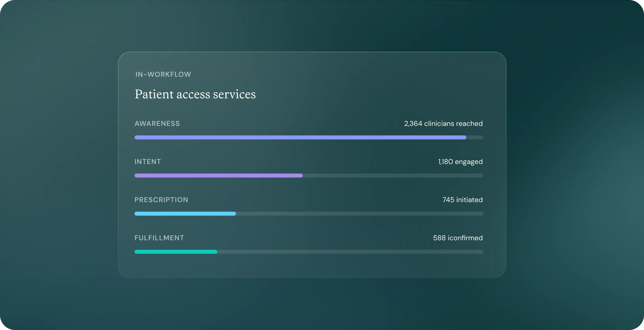Image resolution: width=644 pixels, height=330 pixels.
Task: Select the 2,364 clinicians reached stat
Action: point(443,123)
